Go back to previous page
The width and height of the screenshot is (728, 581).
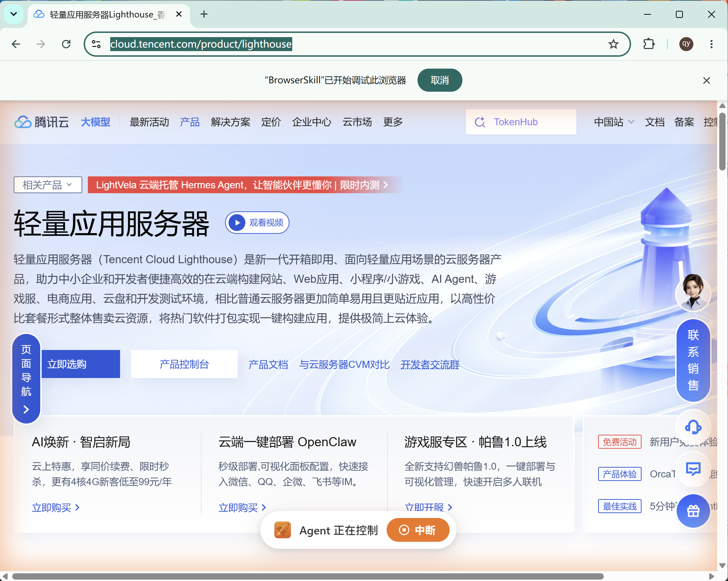pyautogui.click(x=16, y=44)
